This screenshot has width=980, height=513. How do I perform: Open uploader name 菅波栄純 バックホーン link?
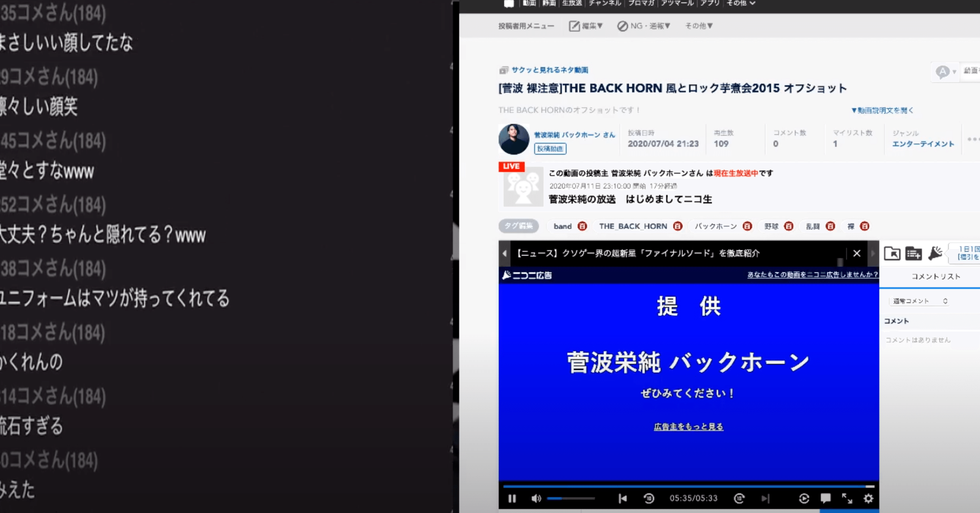pos(574,135)
